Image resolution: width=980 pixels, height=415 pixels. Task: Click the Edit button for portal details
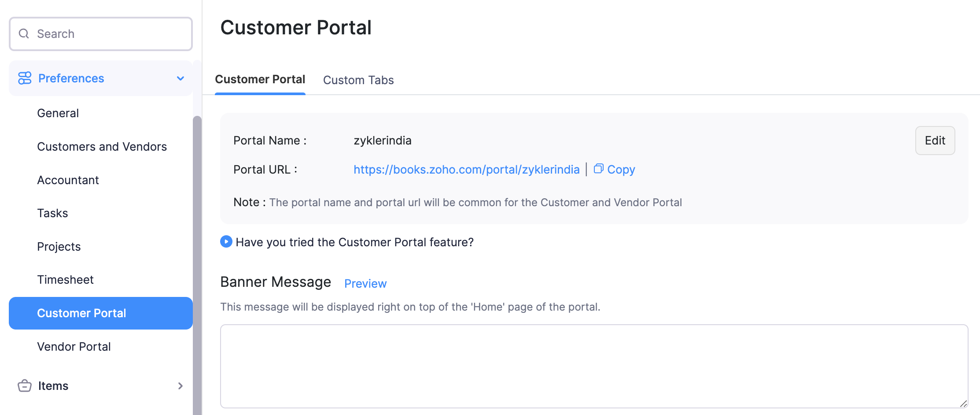point(935,140)
